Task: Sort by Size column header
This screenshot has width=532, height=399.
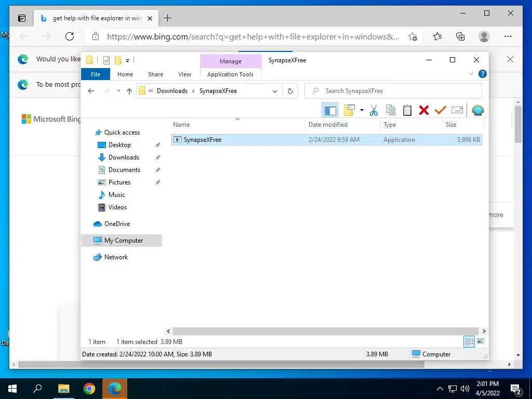Action: click(x=463, y=125)
